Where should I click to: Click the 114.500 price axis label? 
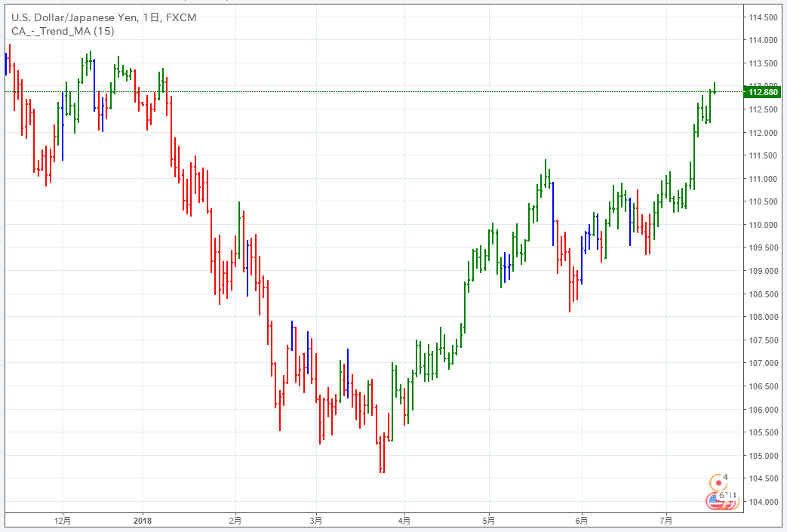click(x=763, y=17)
